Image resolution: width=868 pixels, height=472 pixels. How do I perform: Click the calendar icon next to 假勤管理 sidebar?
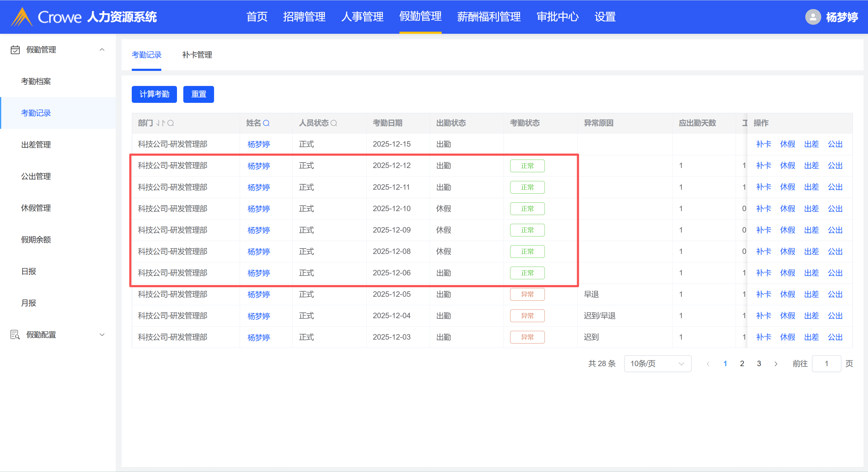coord(15,50)
